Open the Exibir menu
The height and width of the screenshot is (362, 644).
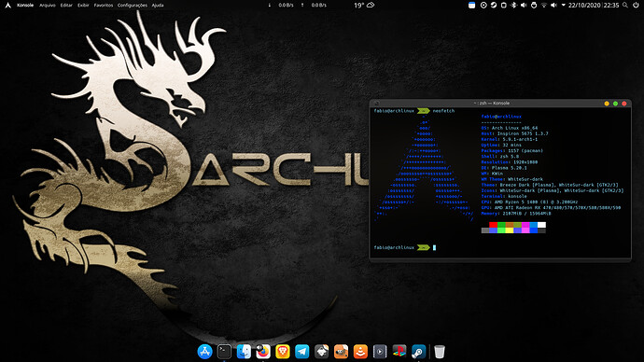(x=83, y=5)
